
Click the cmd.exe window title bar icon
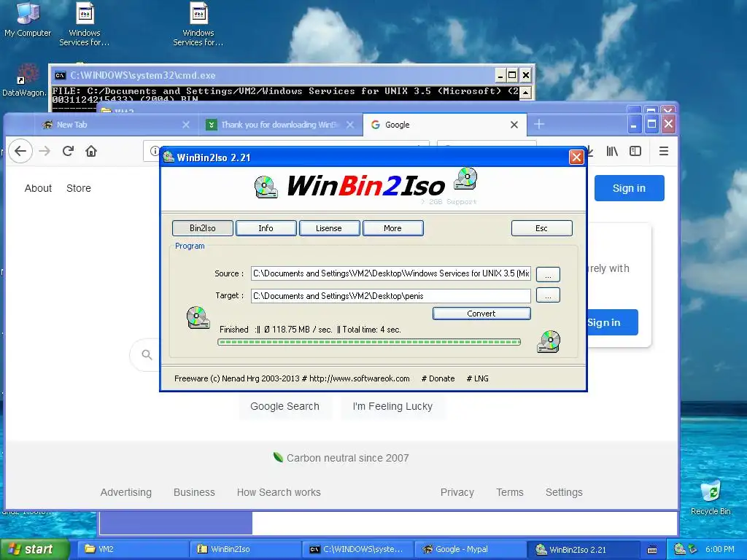60,75
